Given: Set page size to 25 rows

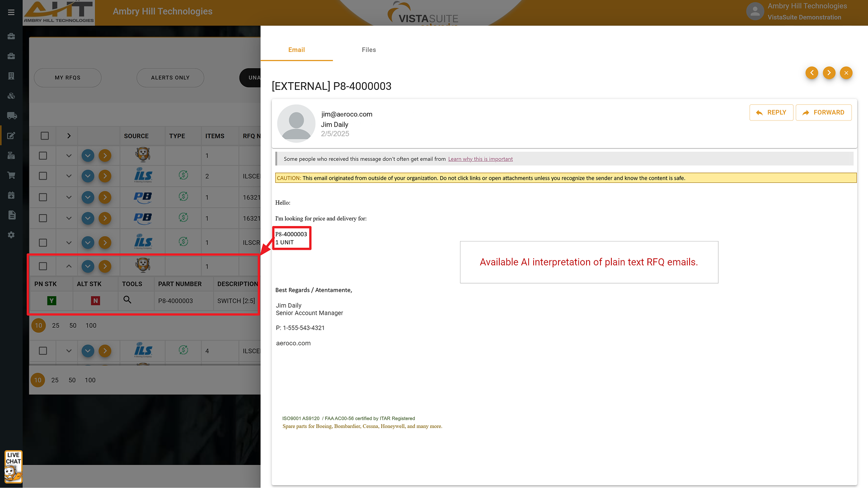Looking at the screenshot, I should click(55, 380).
